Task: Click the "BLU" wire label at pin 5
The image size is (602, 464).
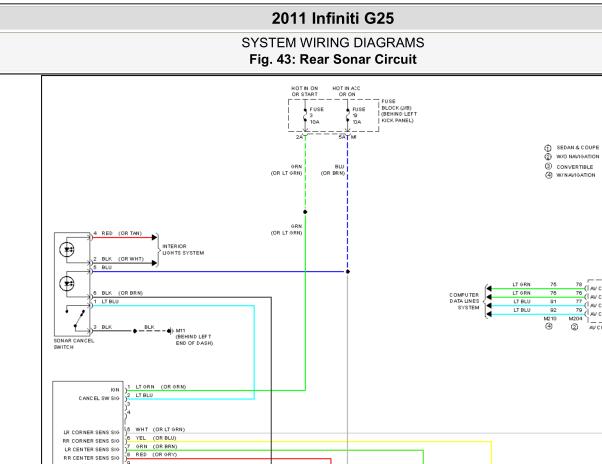Action: click(107, 268)
